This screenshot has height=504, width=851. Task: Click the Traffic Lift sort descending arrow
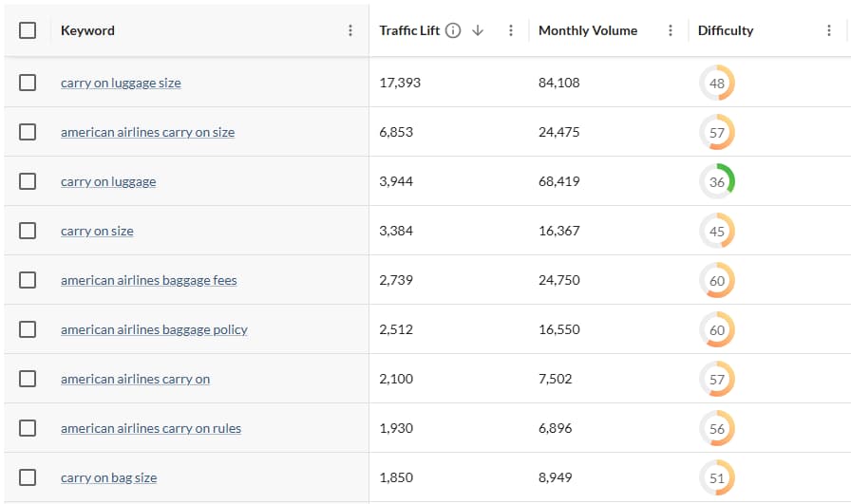(x=478, y=30)
